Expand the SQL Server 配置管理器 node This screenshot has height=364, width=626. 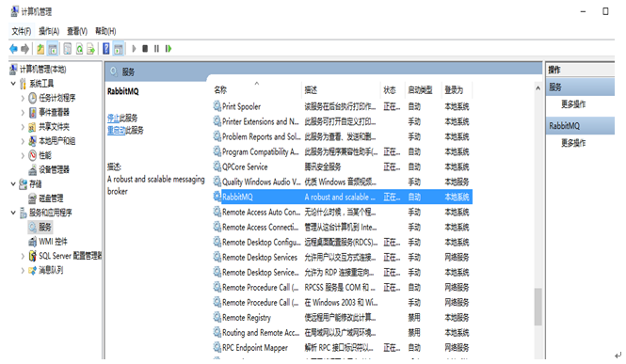[23, 256]
